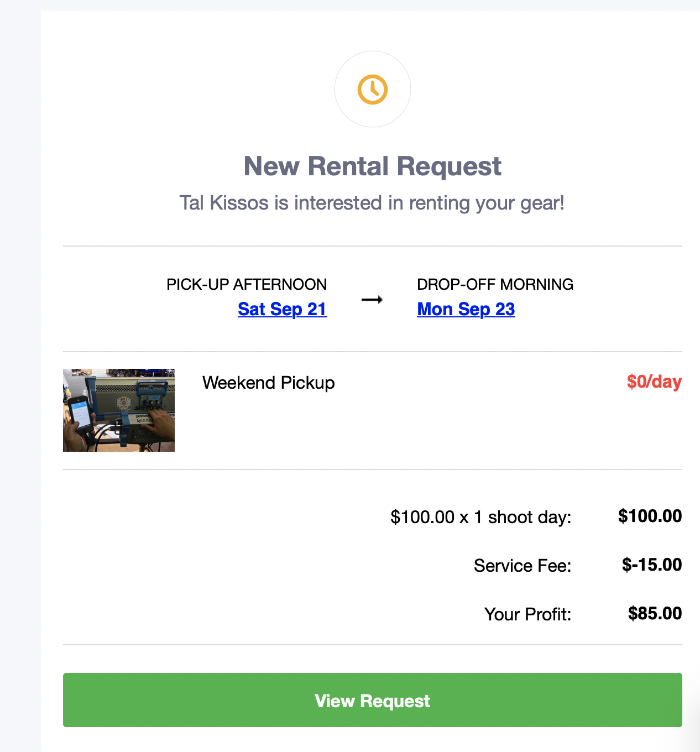
Task: Open the Mon Sep 23 drop-off date link
Action: (466, 309)
